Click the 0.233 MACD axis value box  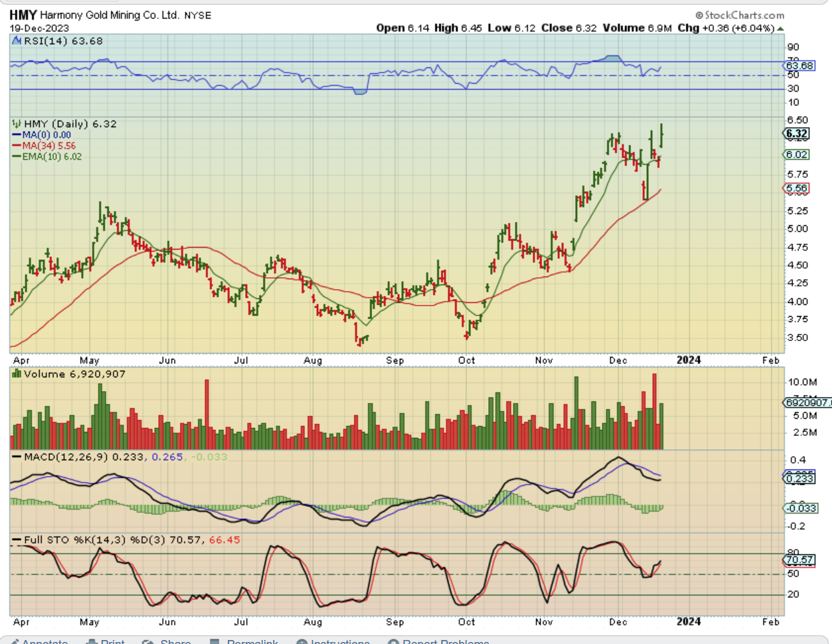(799, 479)
